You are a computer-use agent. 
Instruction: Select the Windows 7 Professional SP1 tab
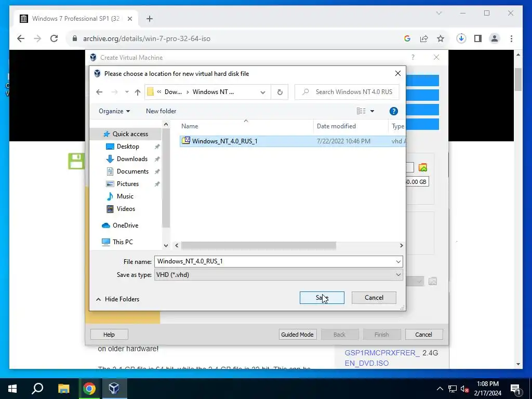(76, 19)
